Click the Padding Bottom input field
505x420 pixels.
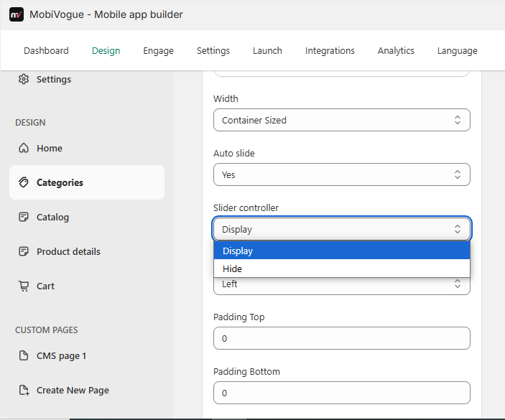(342, 393)
